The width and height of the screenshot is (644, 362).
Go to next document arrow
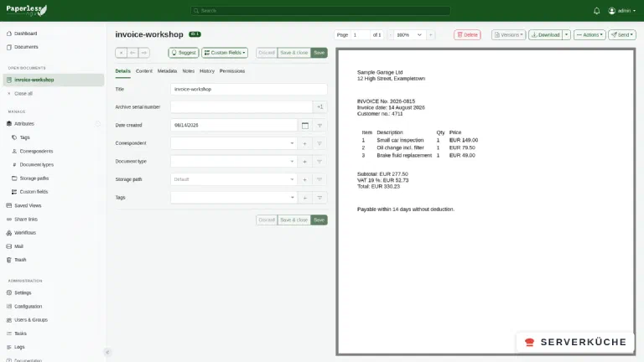[143, 53]
